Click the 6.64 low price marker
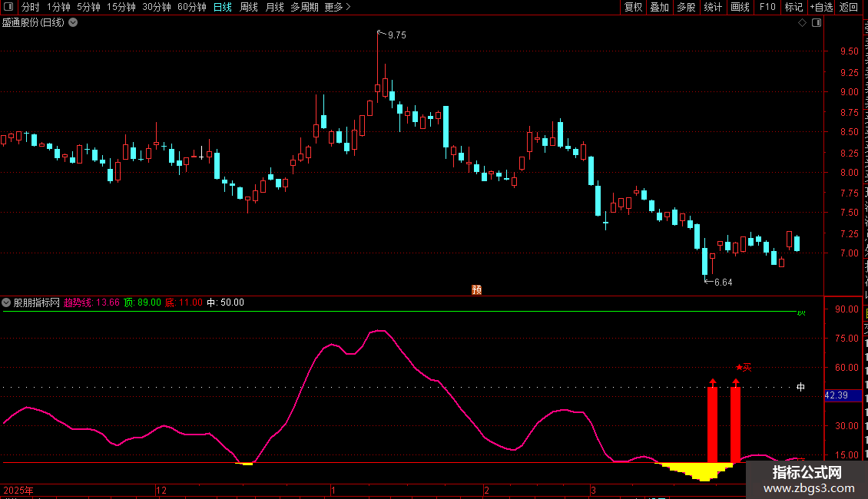868x499 pixels. [x=721, y=282]
